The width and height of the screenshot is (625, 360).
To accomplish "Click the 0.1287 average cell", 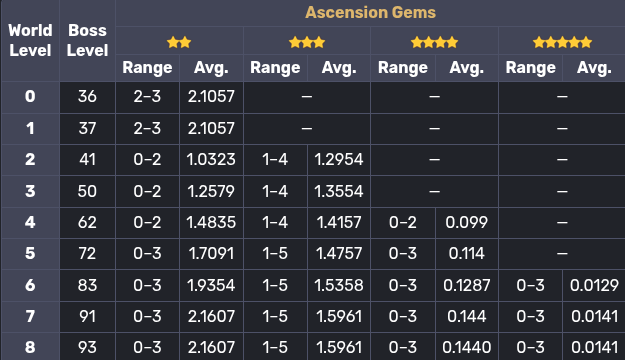I will [x=466, y=285].
